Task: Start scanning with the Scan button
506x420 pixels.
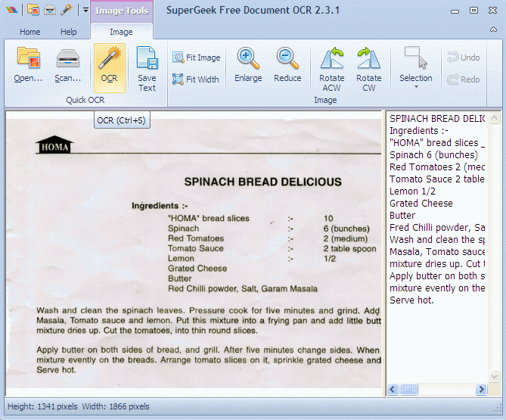Action: [68, 66]
